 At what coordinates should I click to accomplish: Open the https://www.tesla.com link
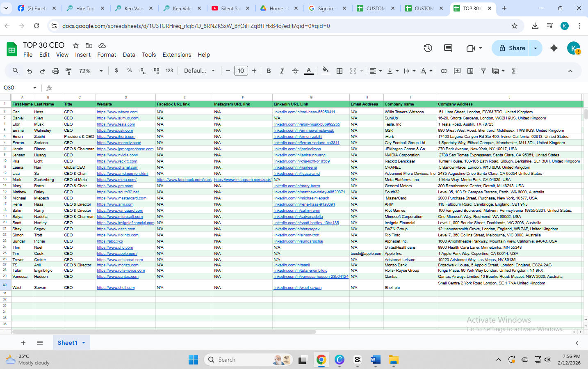[116, 124]
